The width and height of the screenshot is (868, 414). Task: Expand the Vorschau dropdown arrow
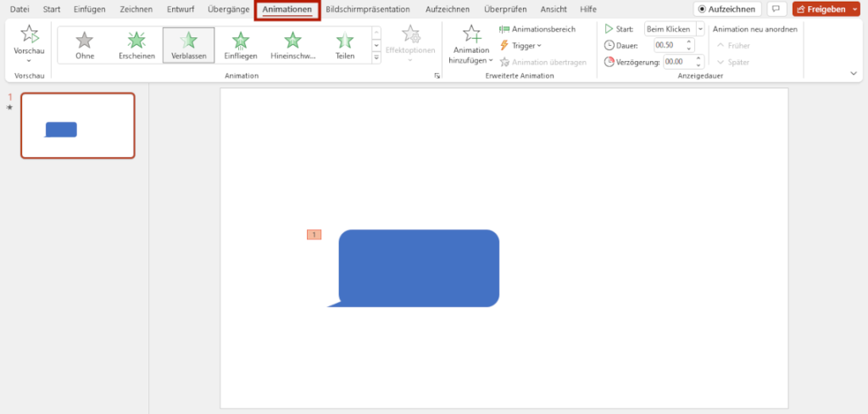click(x=30, y=60)
